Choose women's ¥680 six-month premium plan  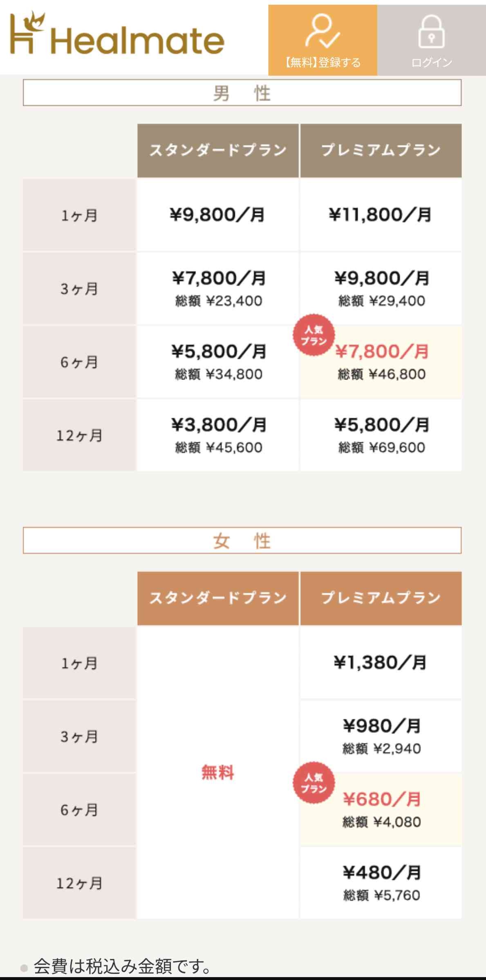pyautogui.click(x=382, y=808)
